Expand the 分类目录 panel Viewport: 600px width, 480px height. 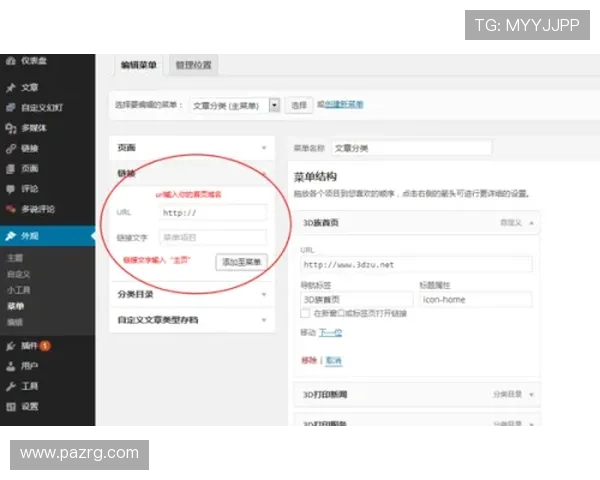point(192,294)
